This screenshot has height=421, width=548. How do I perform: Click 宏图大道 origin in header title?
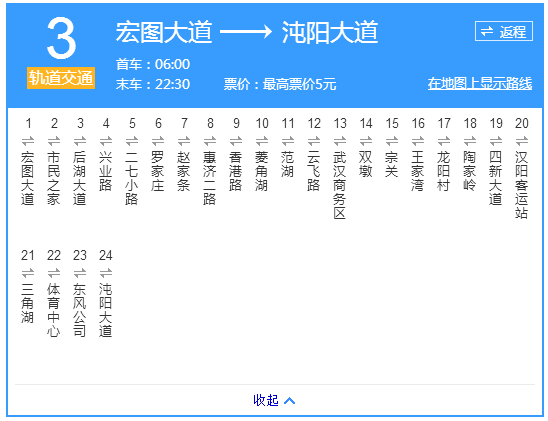164,32
